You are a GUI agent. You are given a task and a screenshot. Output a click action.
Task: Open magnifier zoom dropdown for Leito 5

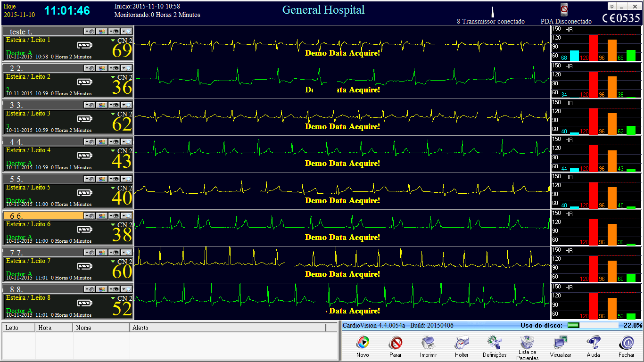click(126, 179)
